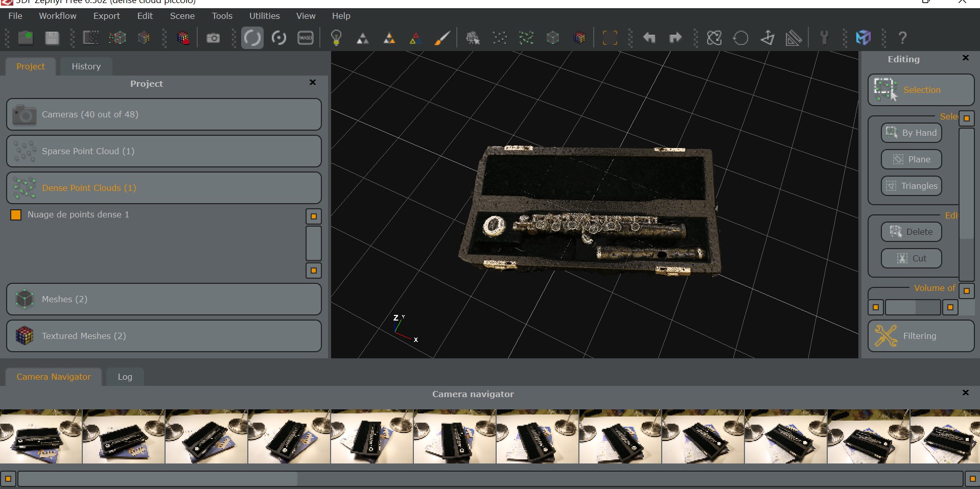Open the Workflow menu
The image size is (980, 489).
(57, 16)
